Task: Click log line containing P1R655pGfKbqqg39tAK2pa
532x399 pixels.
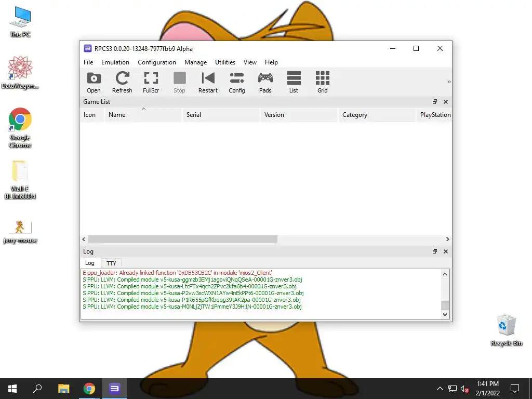Action: pos(191,300)
